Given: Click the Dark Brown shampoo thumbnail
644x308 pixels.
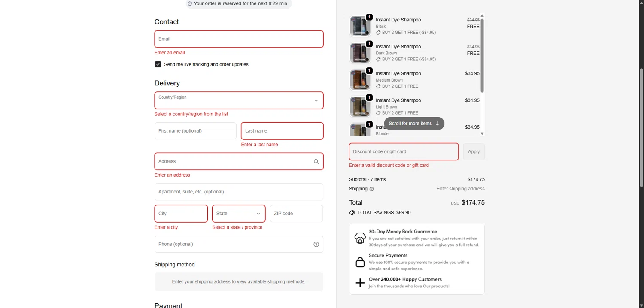Looking at the screenshot, I should 360,53.
